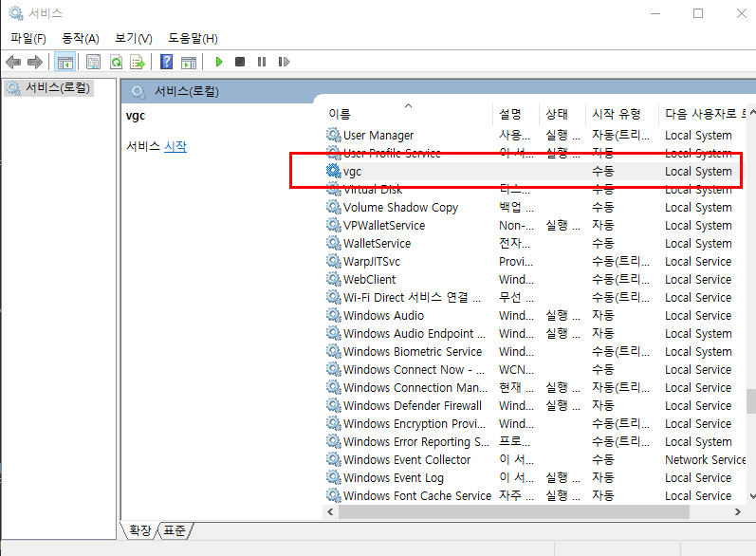Click the gear icon of Windows Audio
756x556 pixels.
tap(334, 314)
